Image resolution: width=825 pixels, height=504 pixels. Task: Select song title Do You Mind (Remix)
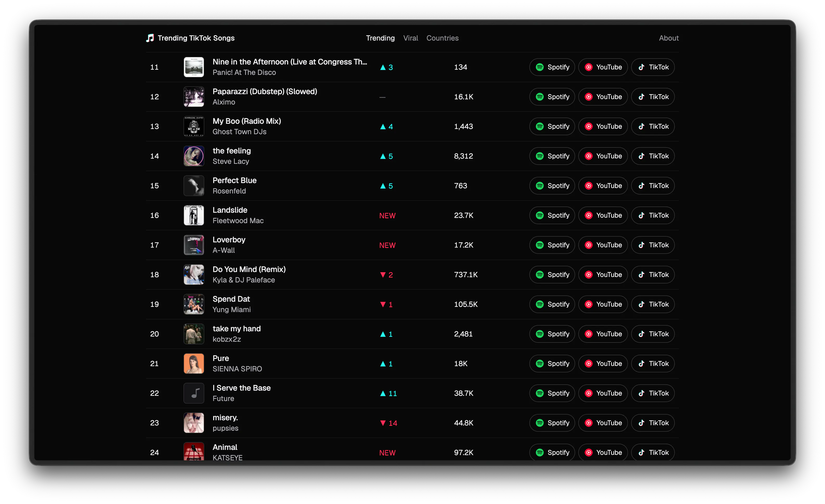pyautogui.click(x=249, y=269)
